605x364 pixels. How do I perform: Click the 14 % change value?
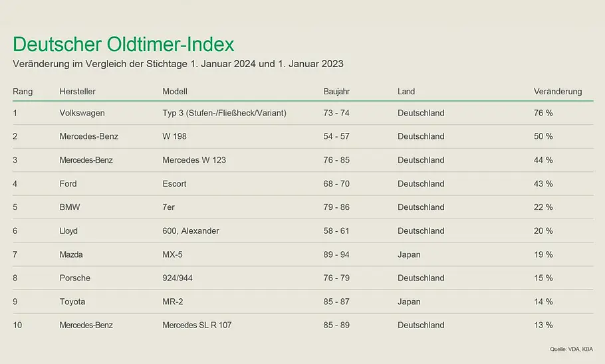pos(543,302)
